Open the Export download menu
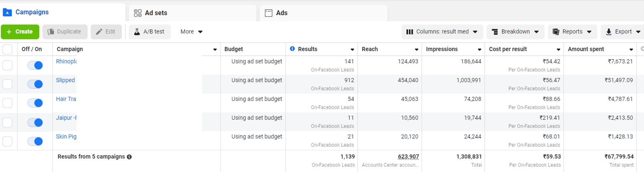Viewport: 644px width, 172px height. click(x=623, y=32)
